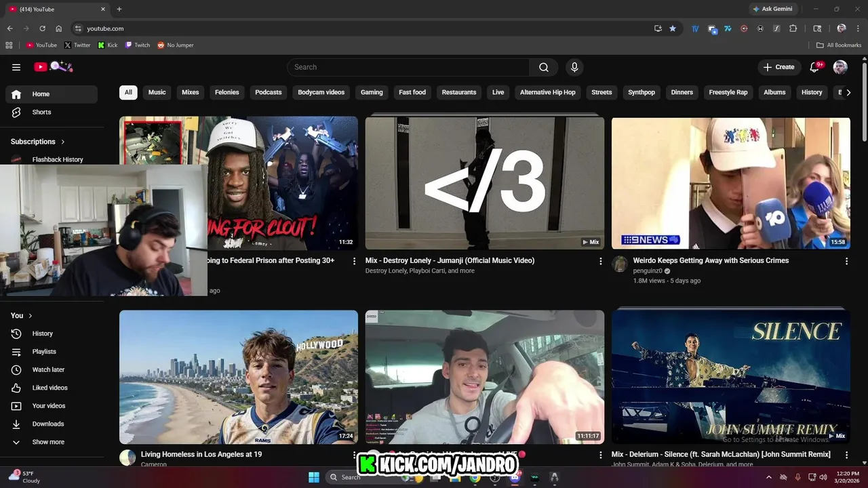Viewport: 868px width, 488px height.
Task: Open All Bookmarks folder
Action: click(839, 45)
